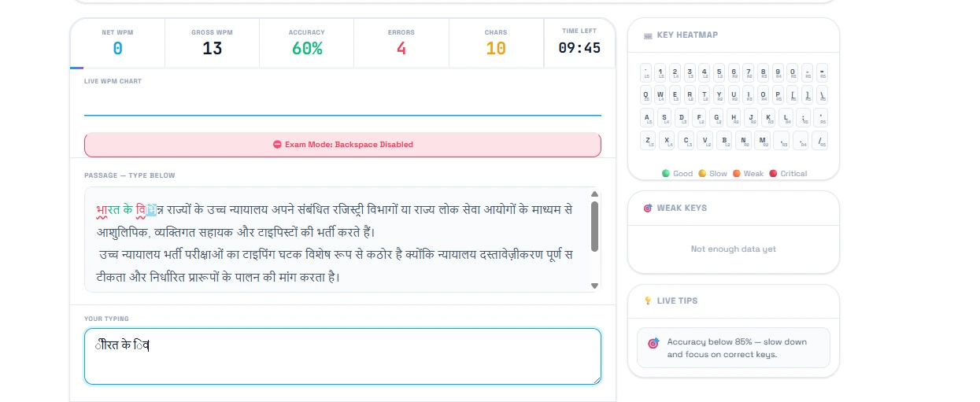
Task: Click the Errors count 4
Action: click(x=401, y=49)
